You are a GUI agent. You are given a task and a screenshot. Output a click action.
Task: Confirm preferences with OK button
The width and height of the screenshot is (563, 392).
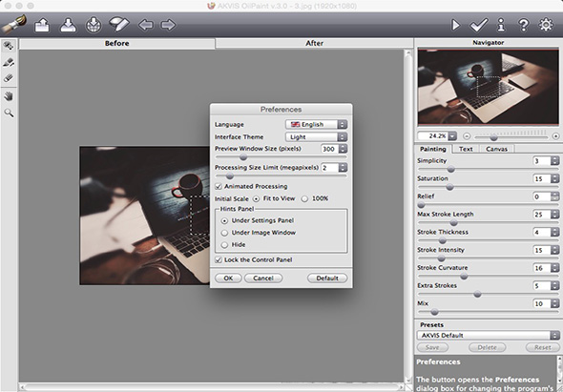[x=228, y=279]
